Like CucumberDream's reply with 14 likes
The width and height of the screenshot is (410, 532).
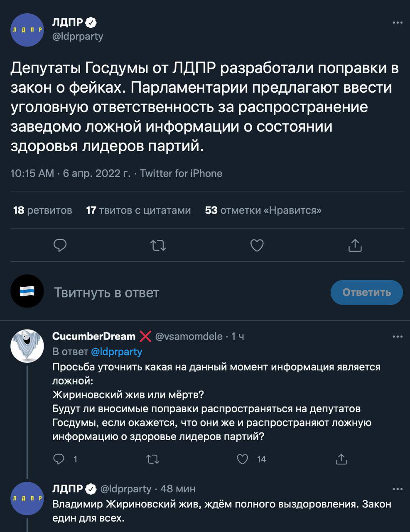pyautogui.click(x=243, y=459)
